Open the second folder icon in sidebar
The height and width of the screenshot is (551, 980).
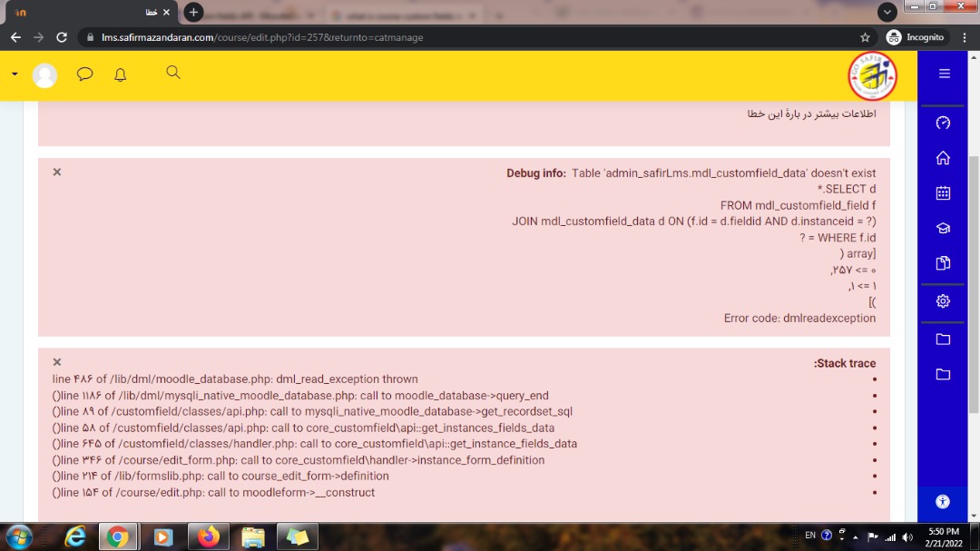(x=943, y=374)
